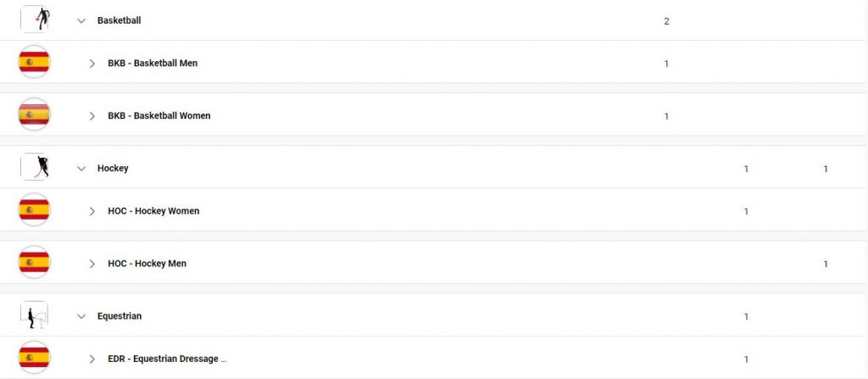Viewport: 868px width, 379px height.
Task: Open the HOC - Hockey Men label
Action: (x=147, y=263)
